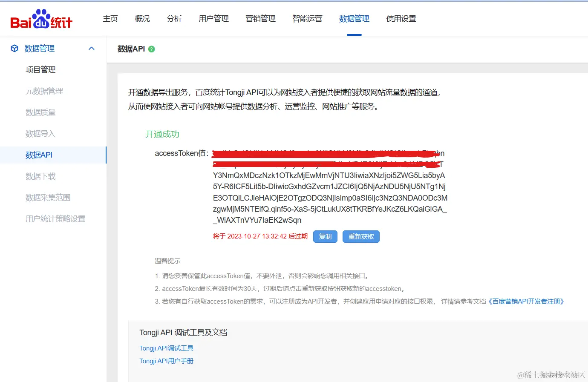
Task: Open the 数据API help question mark icon
Action: pos(151,49)
